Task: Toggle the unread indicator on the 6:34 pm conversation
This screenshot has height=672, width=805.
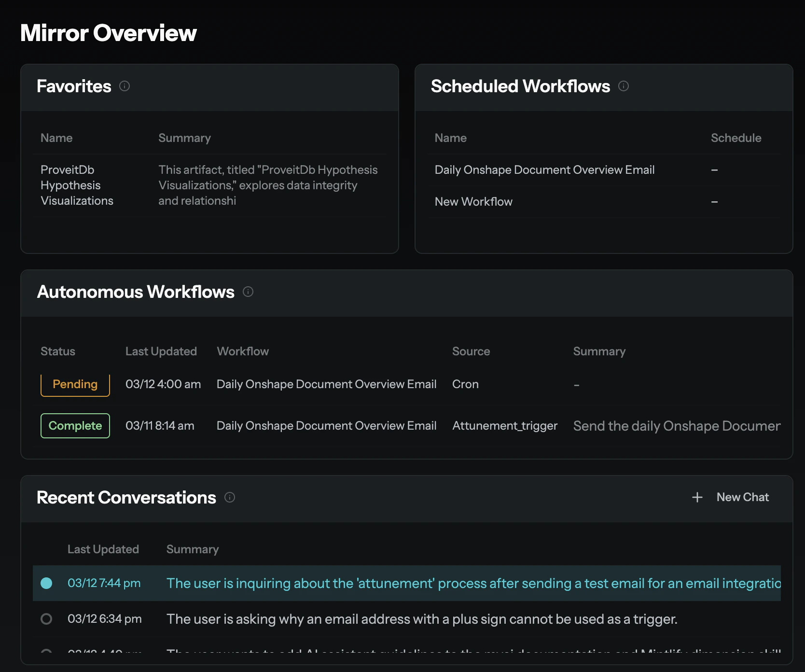Action: tap(46, 618)
